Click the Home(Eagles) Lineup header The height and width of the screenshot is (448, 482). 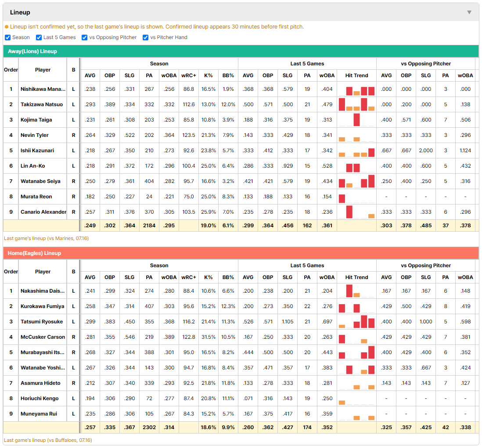(241, 253)
